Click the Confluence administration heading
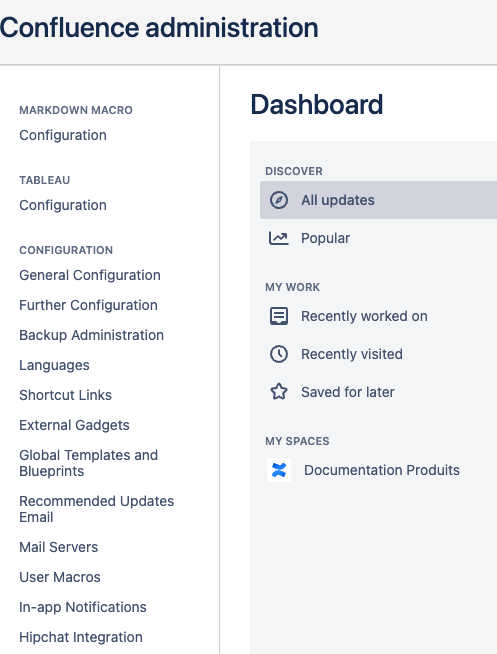 click(x=159, y=28)
